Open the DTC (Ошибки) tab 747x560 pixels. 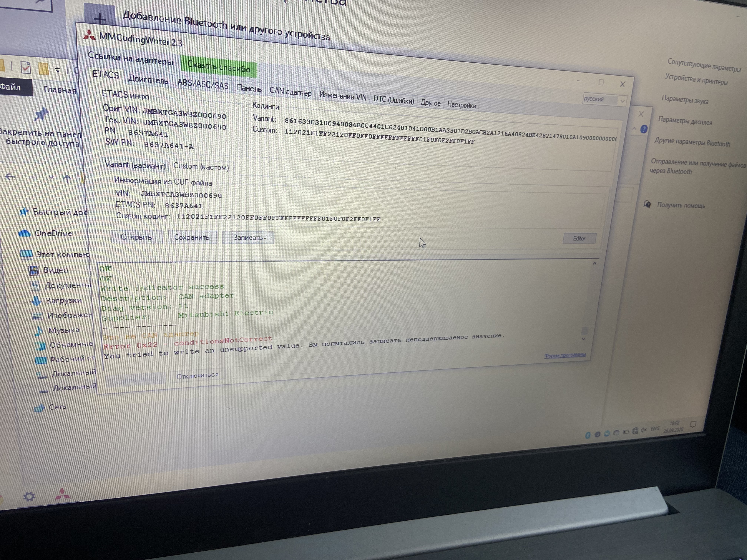[x=394, y=100]
